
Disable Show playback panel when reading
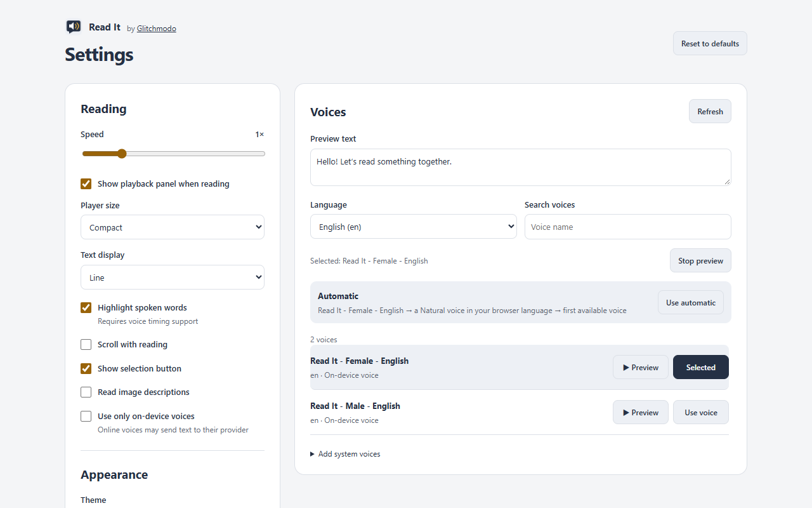point(86,184)
